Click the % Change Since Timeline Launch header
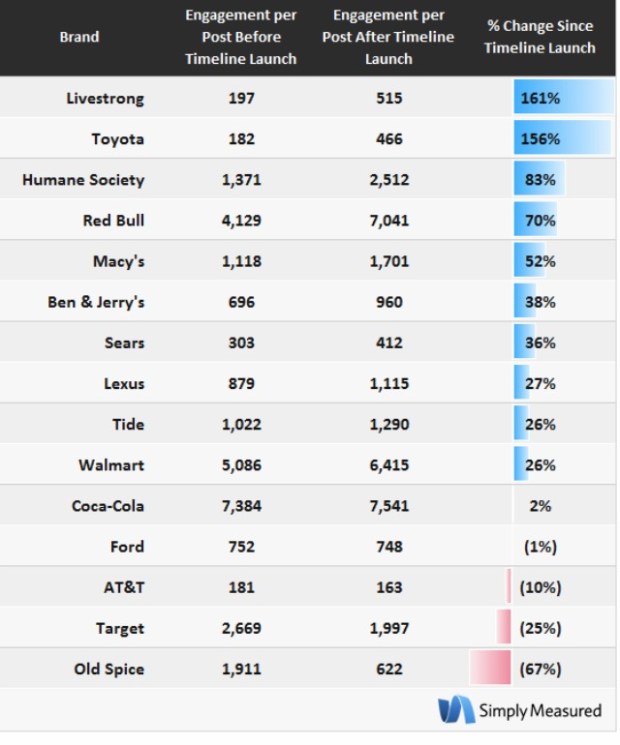This screenshot has height=745, width=620. 539,37
